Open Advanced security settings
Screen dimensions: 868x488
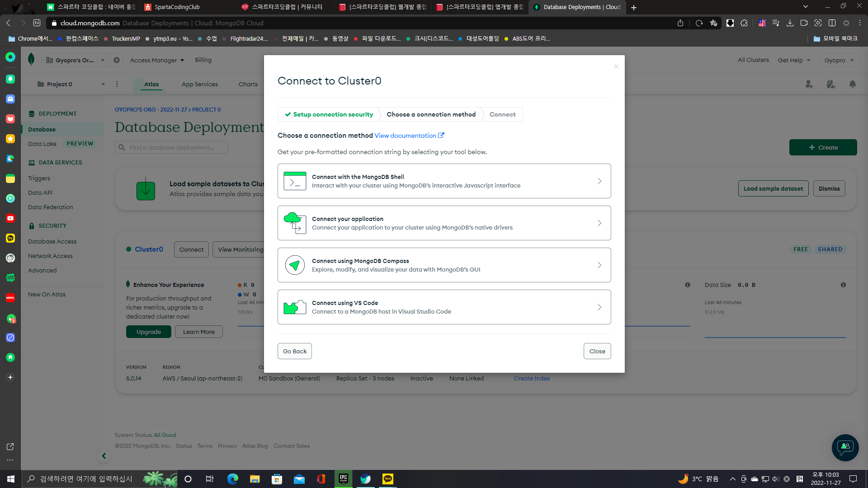[x=42, y=270]
